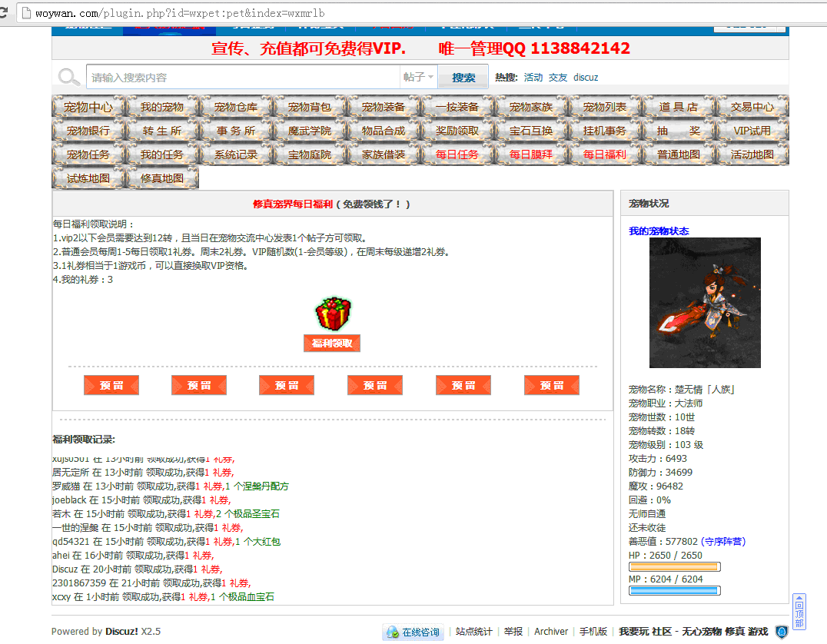
Task: Open the red 每日膜拜 menu
Action: [x=531, y=154]
